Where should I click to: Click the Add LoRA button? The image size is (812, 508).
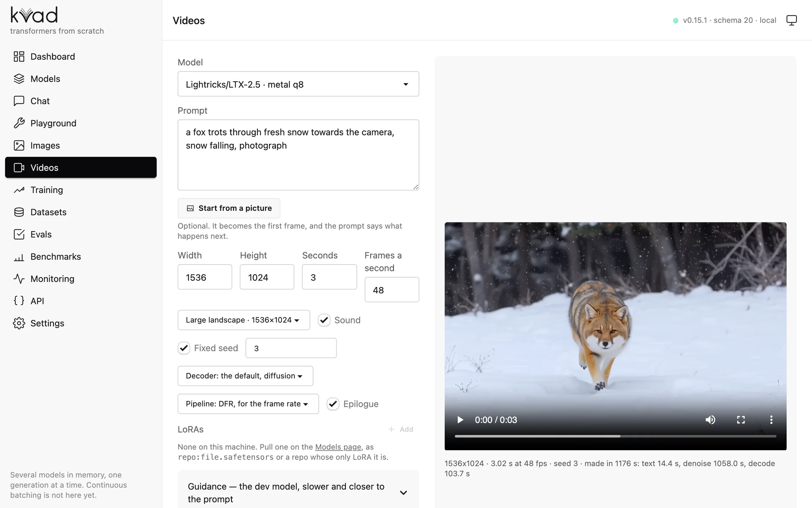(401, 429)
